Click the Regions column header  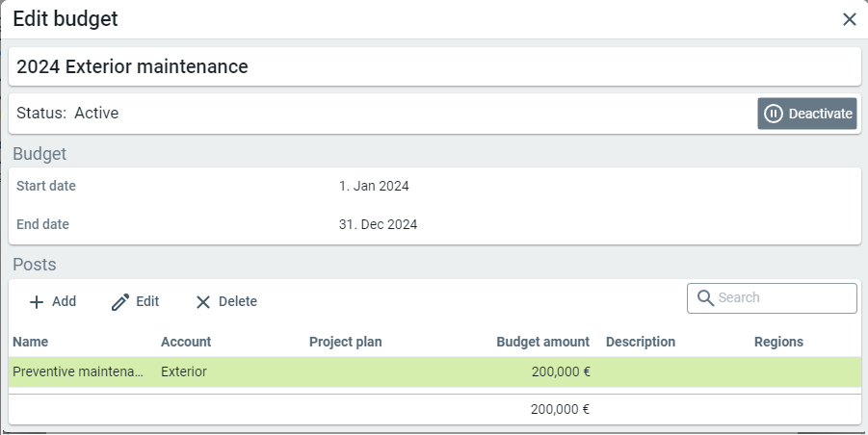778,343
